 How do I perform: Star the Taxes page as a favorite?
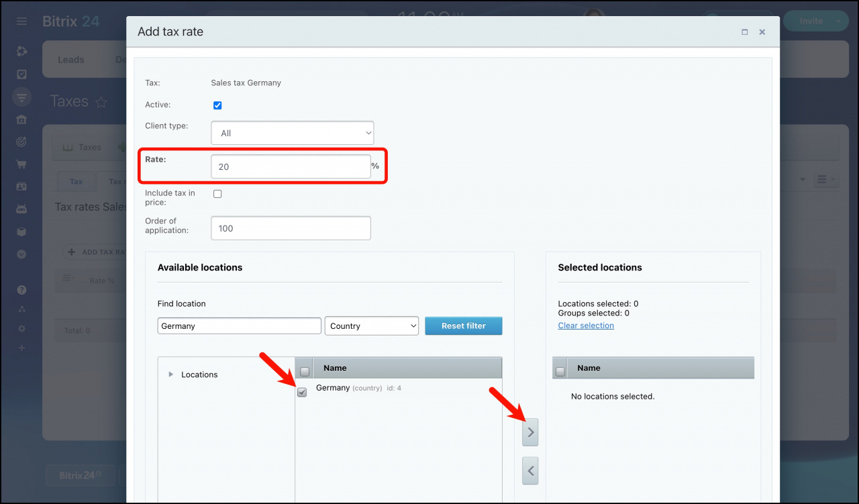101,102
